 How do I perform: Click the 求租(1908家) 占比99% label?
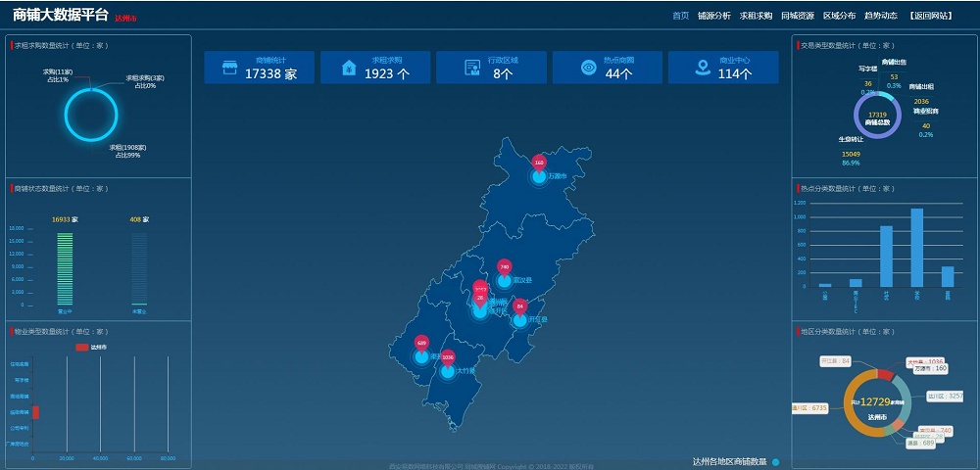point(127,151)
